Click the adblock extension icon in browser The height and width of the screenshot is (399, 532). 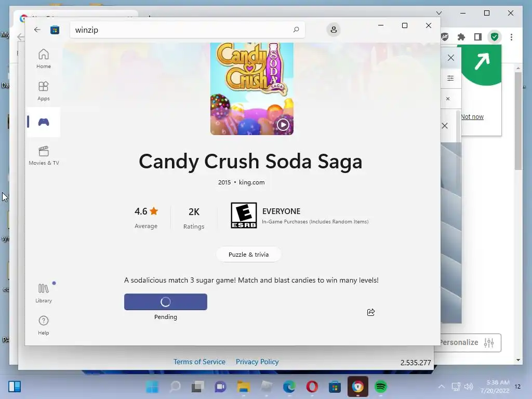point(445,37)
